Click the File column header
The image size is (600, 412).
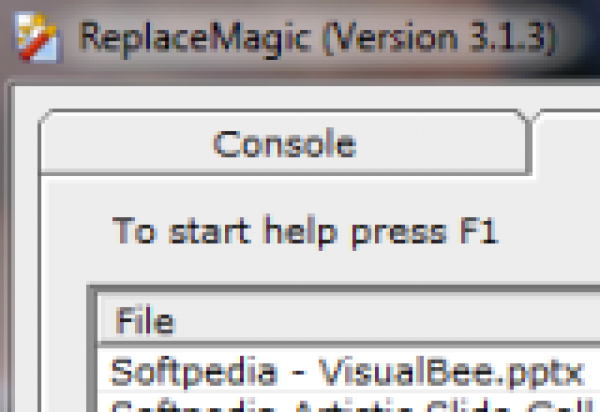[146, 322]
